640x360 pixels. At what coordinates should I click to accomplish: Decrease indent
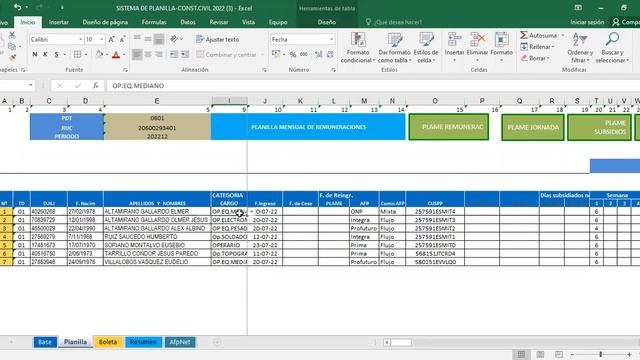(174, 54)
